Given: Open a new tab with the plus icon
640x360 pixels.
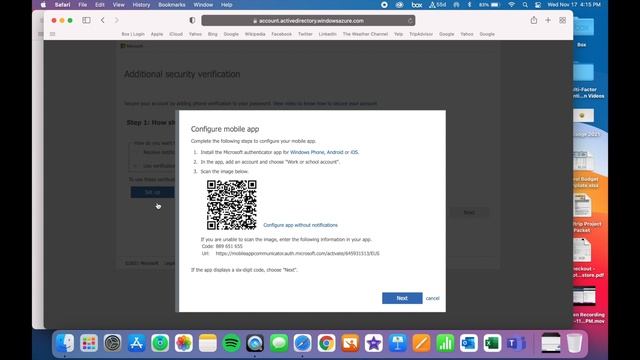Looking at the screenshot, I should click(548, 20).
